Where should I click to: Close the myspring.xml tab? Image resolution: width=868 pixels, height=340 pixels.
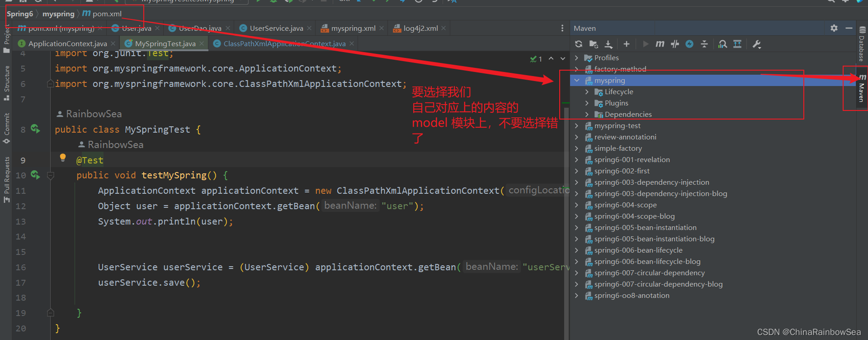382,28
